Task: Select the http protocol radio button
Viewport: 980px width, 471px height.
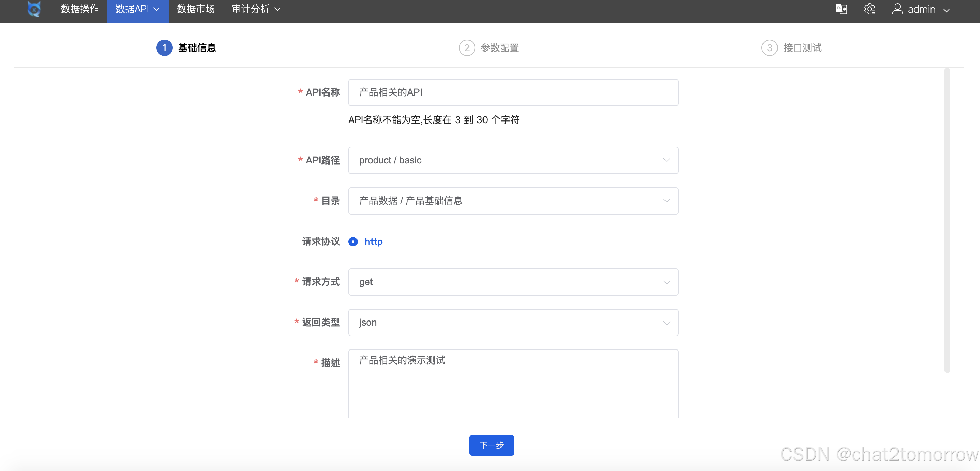Action: pyautogui.click(x=353, y=241)
